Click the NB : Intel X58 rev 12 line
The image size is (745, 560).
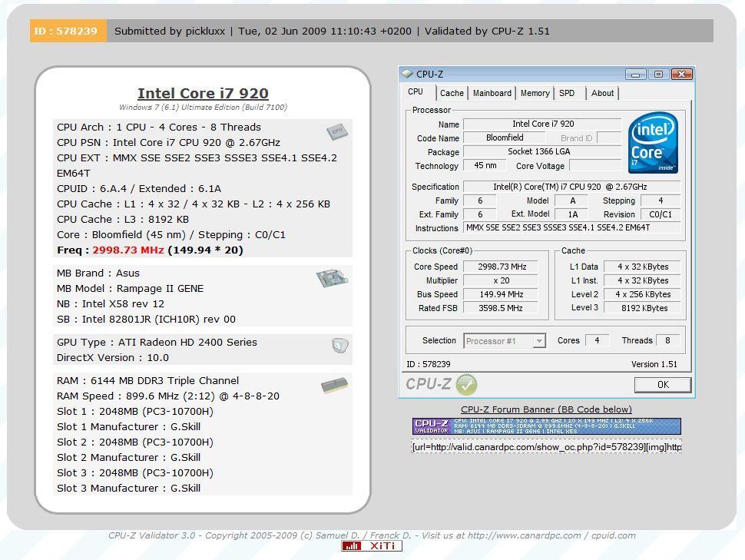(x=111, y=303)
